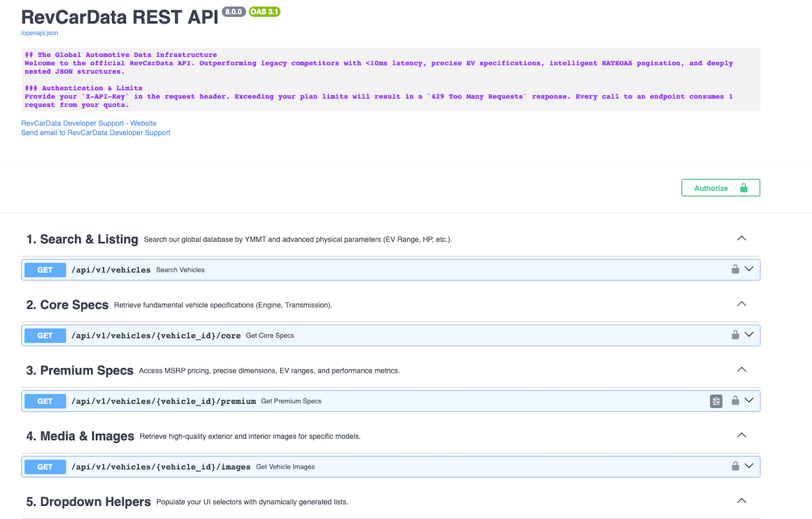This screenshot has height=519, width=812.
Task: Click the '4. Media & Images' heading
Action: point(80,436)
